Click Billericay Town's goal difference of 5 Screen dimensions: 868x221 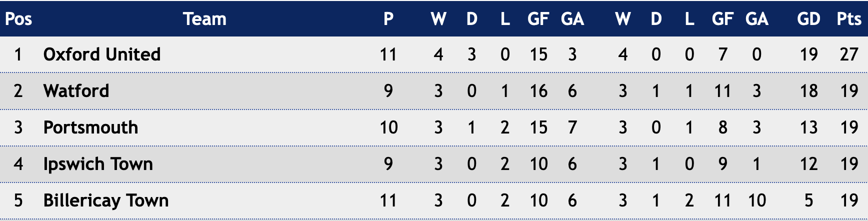[x=808, y=200]
